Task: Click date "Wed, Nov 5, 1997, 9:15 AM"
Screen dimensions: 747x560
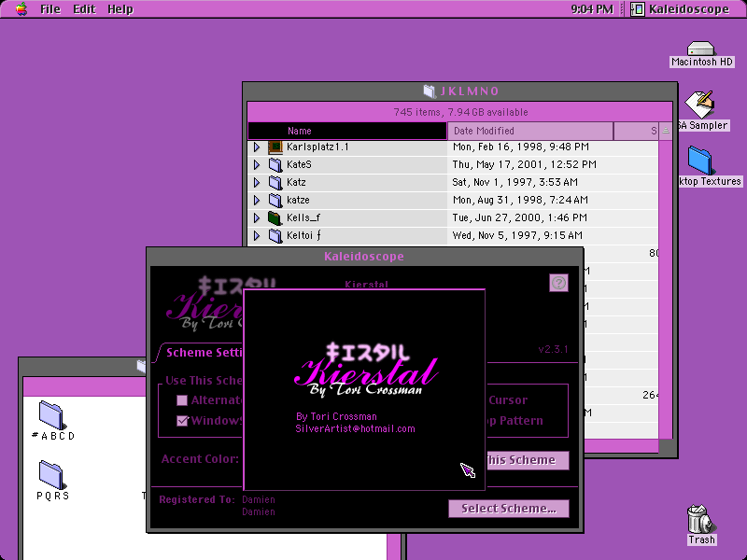Action: (517, 236)
